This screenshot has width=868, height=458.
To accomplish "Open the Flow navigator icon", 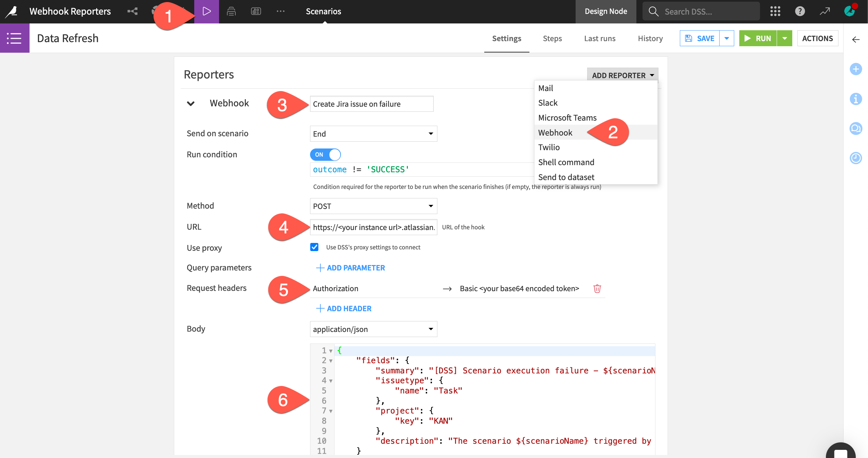I will pyautogui.click(x=132, y=11).
